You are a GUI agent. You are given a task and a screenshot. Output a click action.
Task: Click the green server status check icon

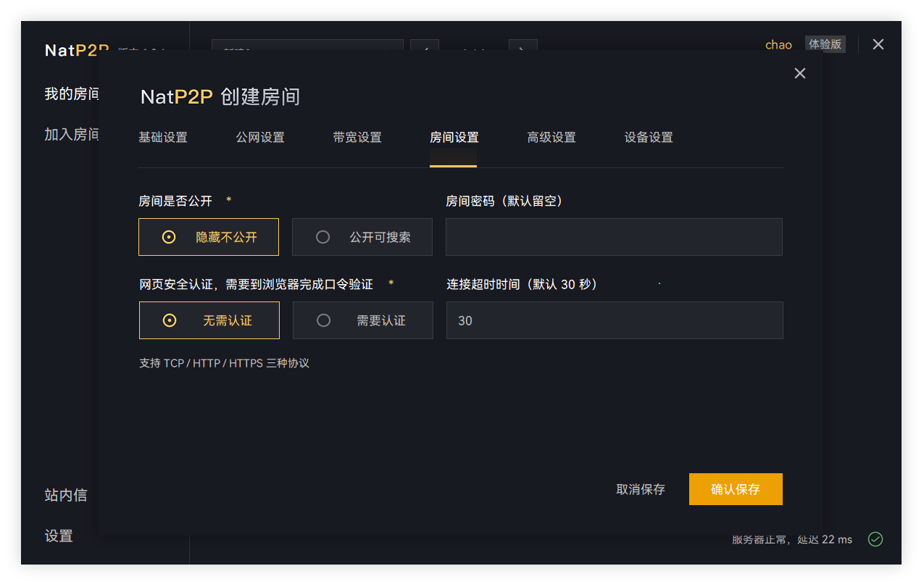pyautogui.click(x=875, y=539)
